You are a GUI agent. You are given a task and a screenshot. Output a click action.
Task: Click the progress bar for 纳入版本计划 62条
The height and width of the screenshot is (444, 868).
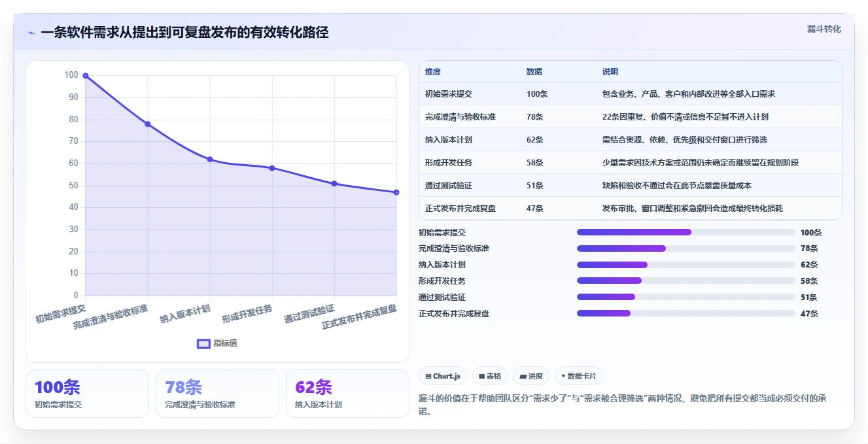(686, 265)
